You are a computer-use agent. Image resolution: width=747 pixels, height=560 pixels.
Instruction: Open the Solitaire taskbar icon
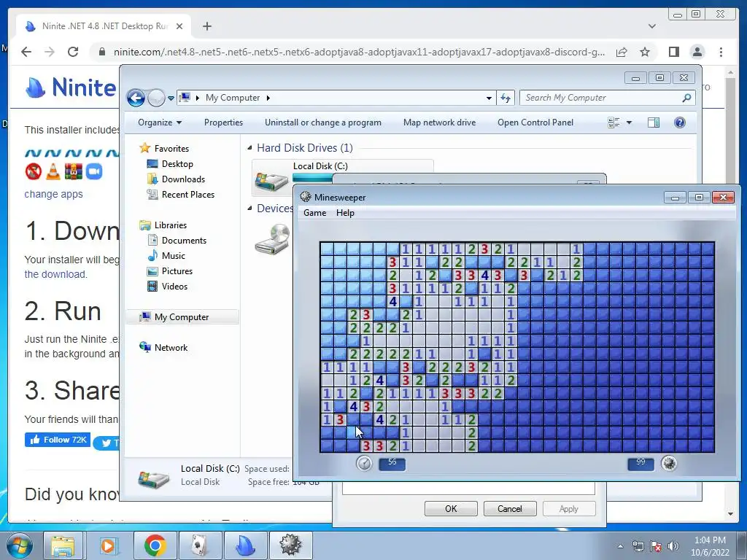[x=199, y=545]
